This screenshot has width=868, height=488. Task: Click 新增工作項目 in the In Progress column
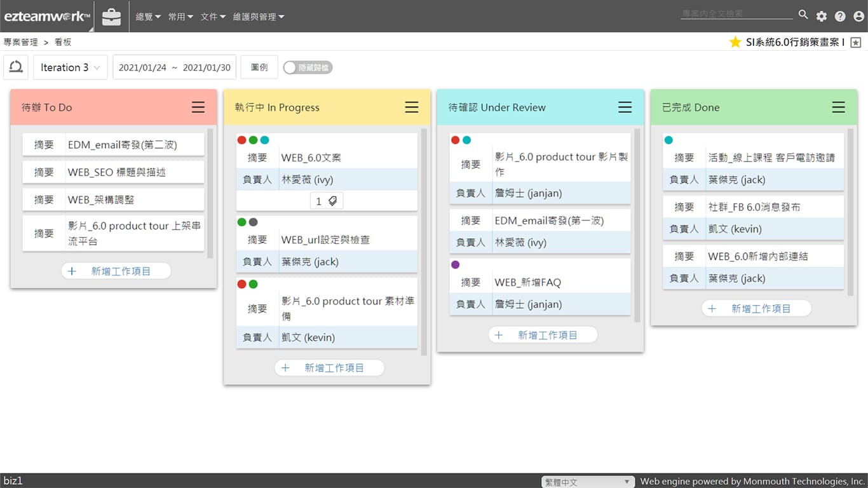[329, 367]
